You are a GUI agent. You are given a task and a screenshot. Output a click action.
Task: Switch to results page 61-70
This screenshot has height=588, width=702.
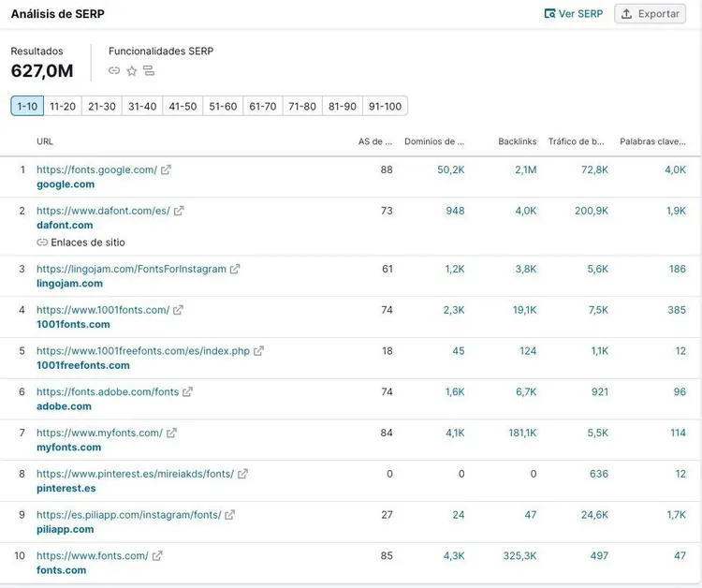pyautogui.click(x=263, y=106)
